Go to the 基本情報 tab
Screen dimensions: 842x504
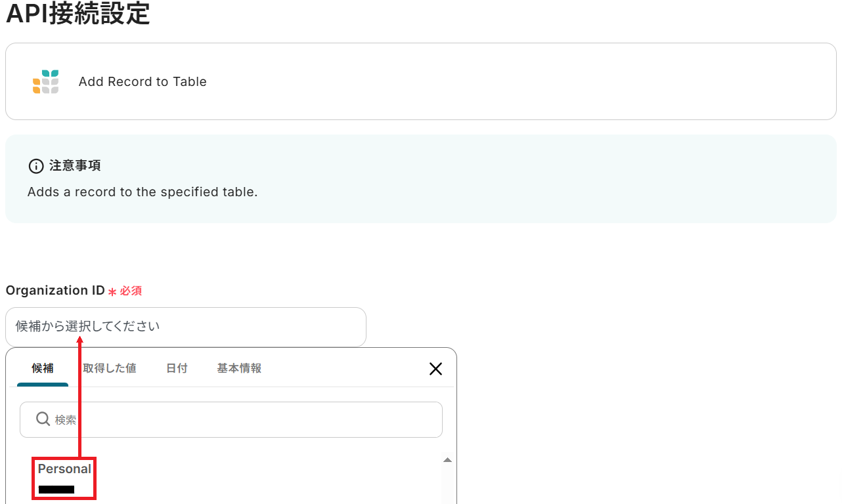pyautogui.click(x=239, y=369)
